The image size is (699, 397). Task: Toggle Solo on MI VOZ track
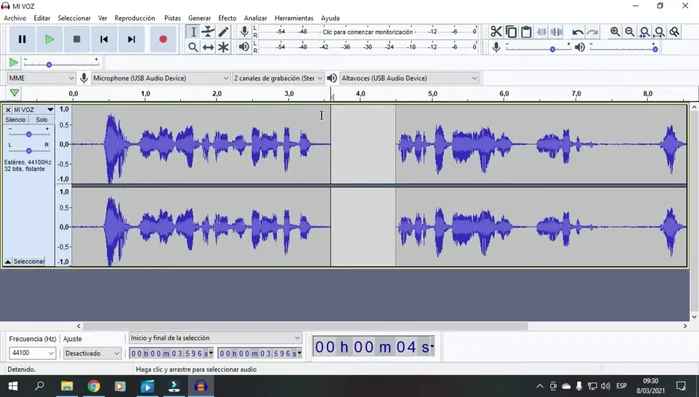tap(41, 119)
